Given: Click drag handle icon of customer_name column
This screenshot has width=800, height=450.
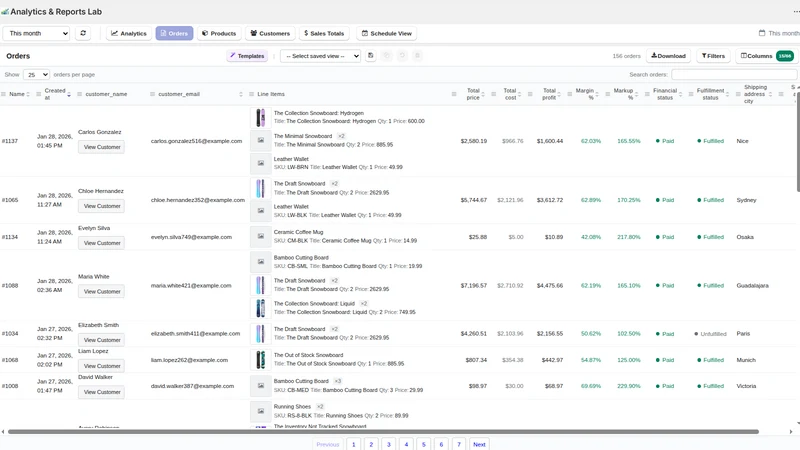Looking at the screenshot, I should [80, 94].
